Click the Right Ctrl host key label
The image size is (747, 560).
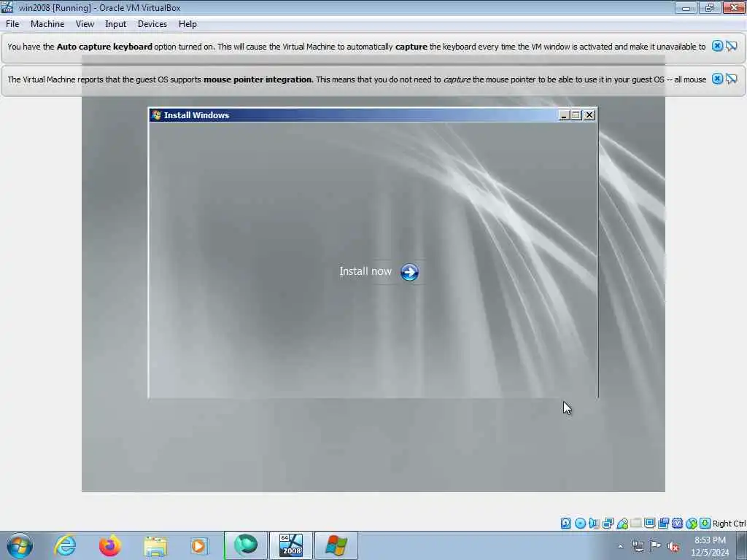click(x=729, y=524)
